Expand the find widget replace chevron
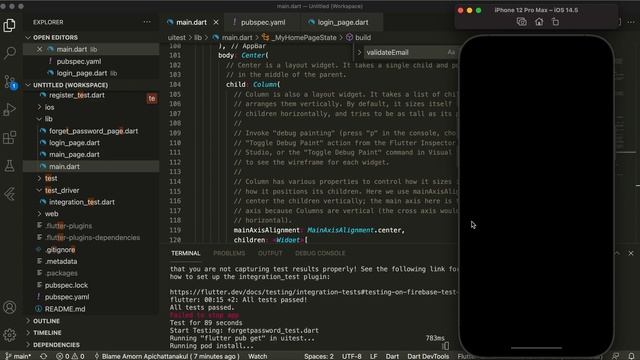This screenshot has height=360, width=640. click(x=359, y=52)
